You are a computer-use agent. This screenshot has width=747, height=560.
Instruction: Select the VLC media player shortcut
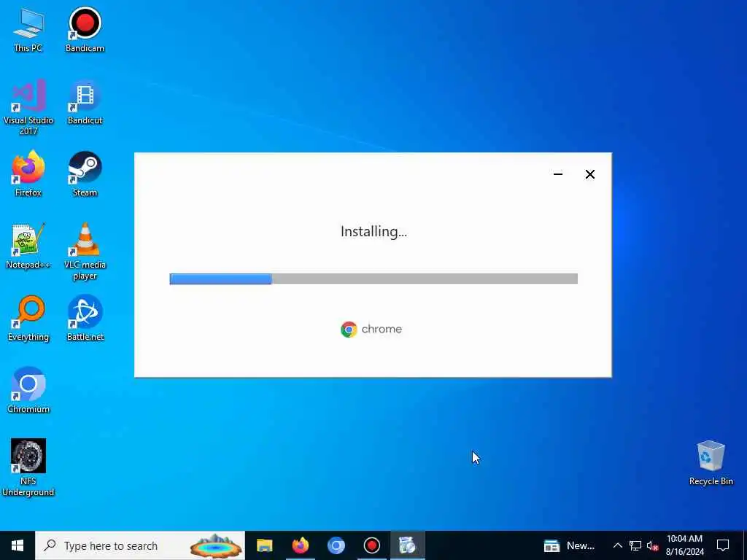tap(85, 252)
